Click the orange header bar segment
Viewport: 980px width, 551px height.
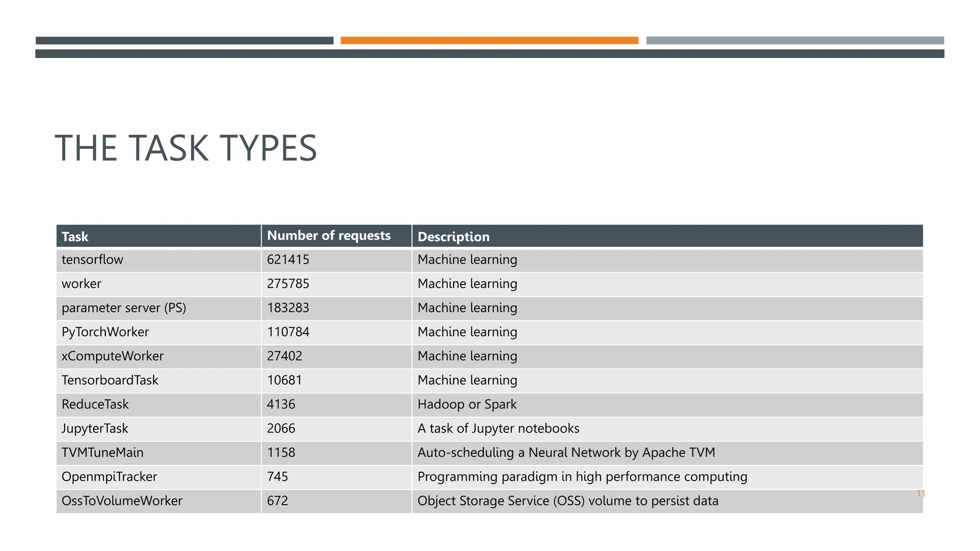pyautogui.click(x=489, y=41)
